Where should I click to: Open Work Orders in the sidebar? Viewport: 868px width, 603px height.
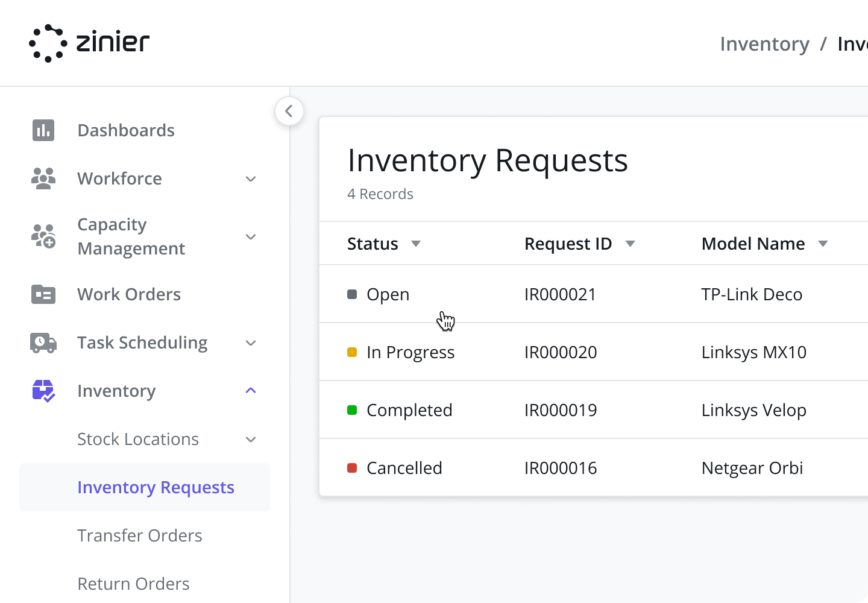coord(129,294)
